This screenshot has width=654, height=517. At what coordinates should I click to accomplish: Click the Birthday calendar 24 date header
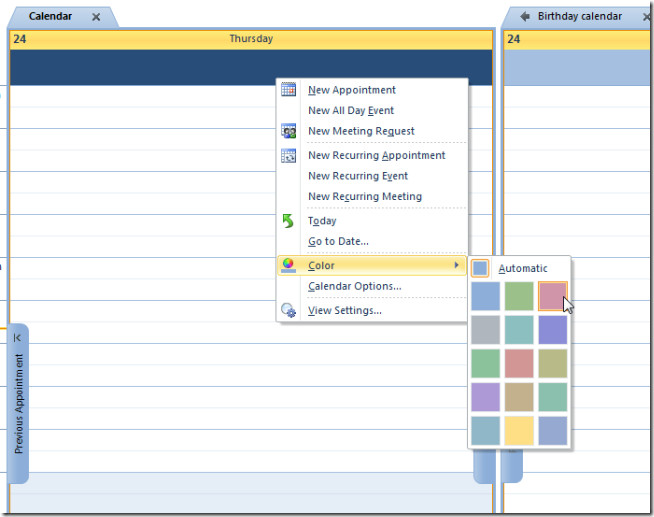coord(578,39)
